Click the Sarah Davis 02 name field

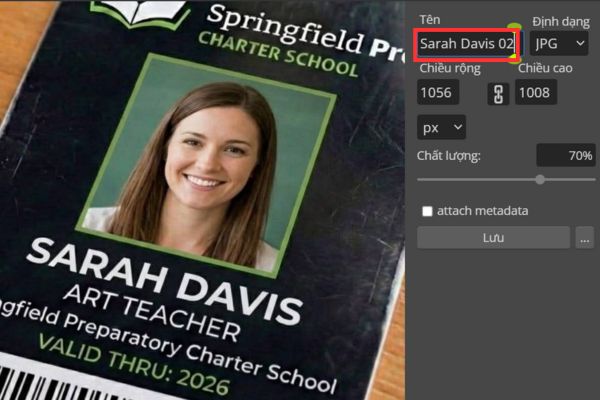466,44
